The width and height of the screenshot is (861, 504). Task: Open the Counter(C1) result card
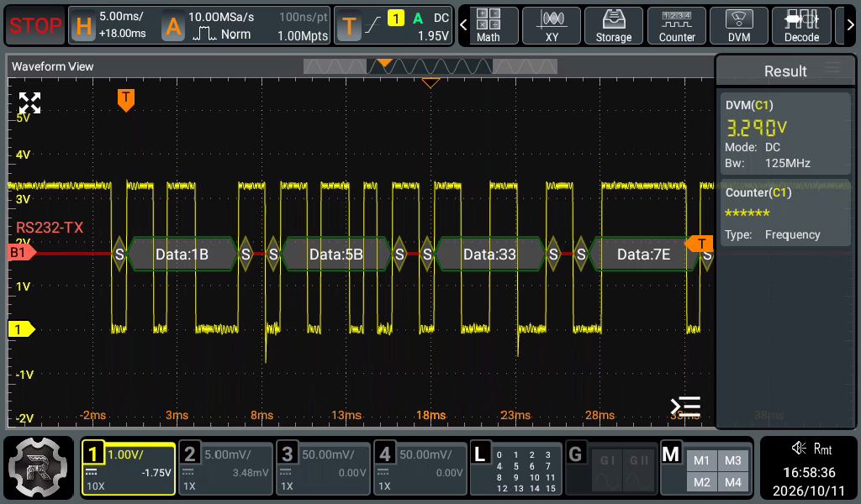785,213
